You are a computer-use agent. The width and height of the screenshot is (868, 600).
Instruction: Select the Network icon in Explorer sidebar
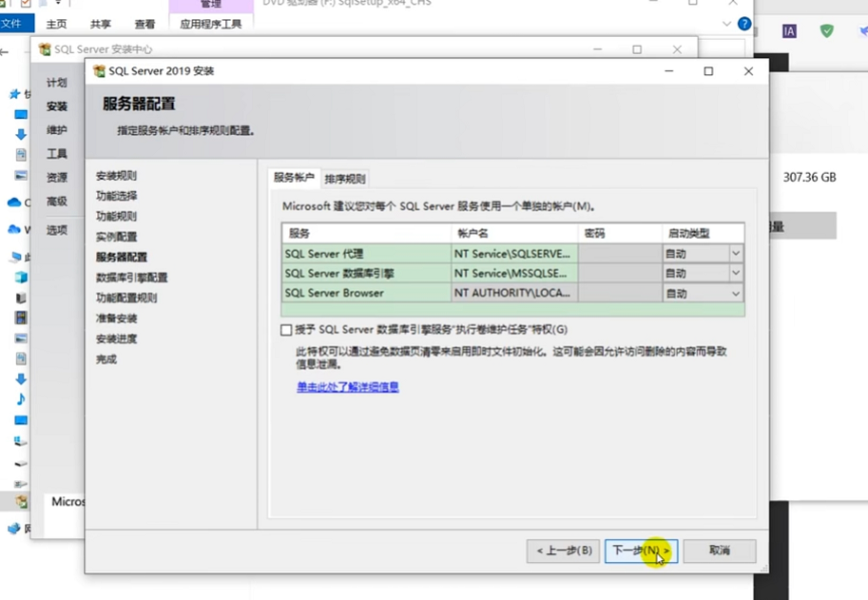click(14, 529)
